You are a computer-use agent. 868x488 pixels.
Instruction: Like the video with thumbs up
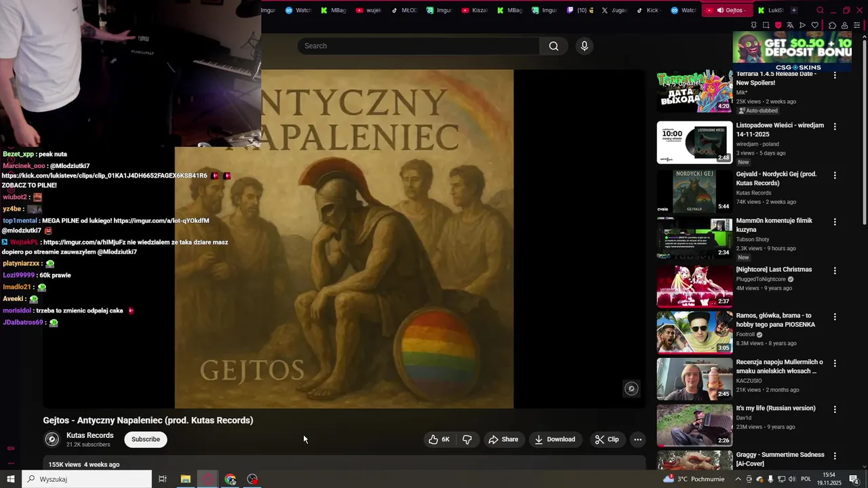[439, 439]
